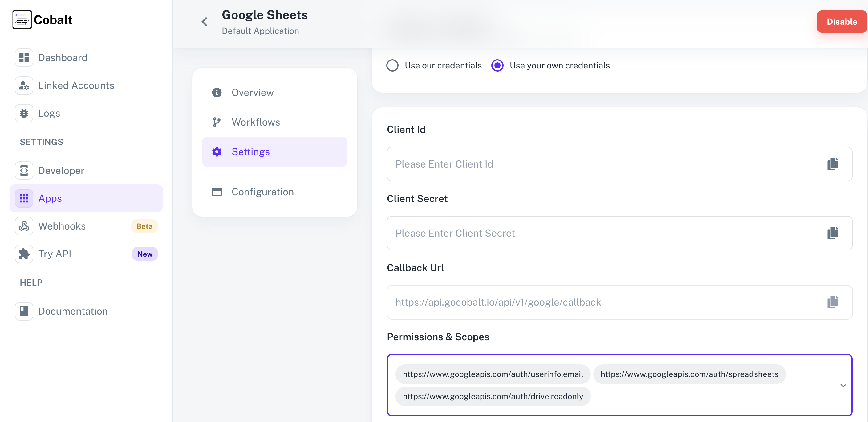Copy the Callback Url with the copy icon
Image resolution: width=868 pixels, height=422 pixels.
pyautogui.click(x=833, y=302)
